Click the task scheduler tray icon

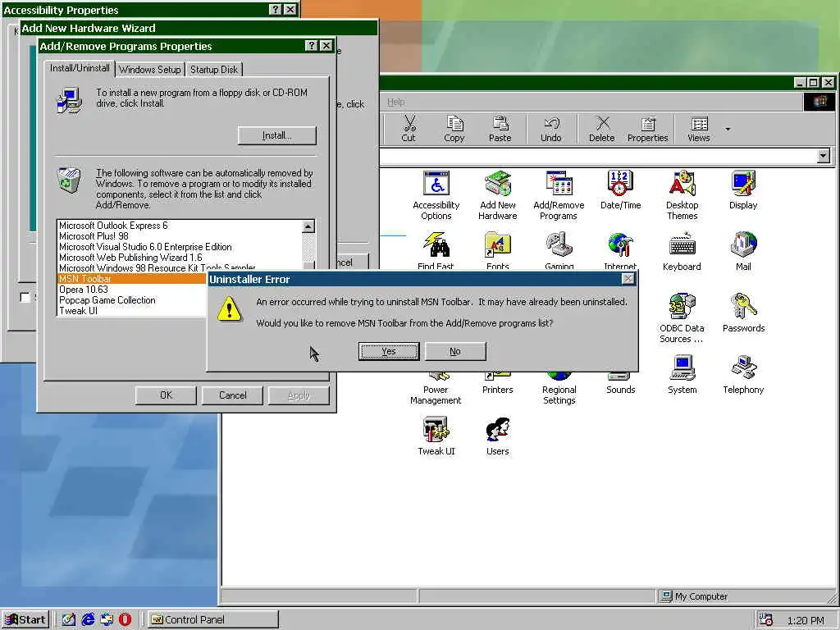pyautogui.click(x=766, y=620)
